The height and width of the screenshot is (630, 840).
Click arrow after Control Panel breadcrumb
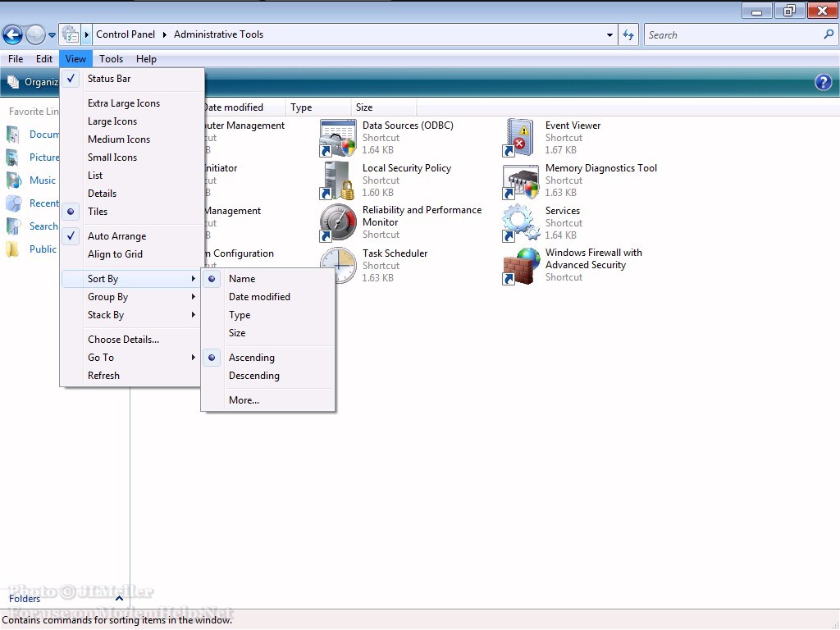[164, 34]
